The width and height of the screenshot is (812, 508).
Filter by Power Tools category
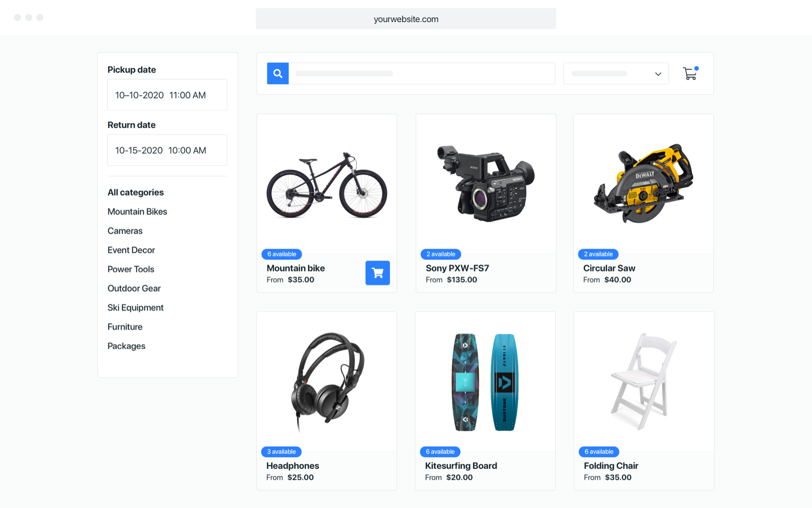click(x=130, y=269)
